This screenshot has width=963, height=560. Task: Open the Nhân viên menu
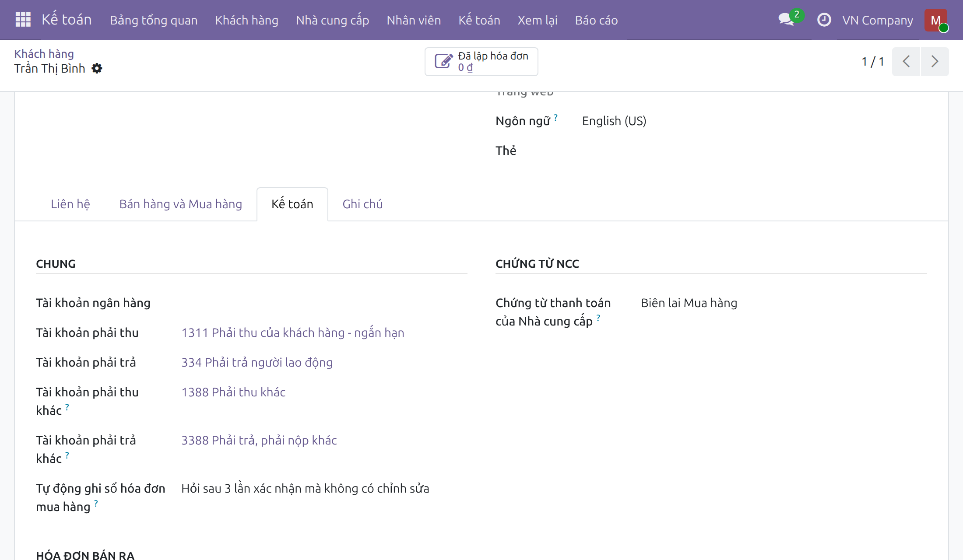414,20
